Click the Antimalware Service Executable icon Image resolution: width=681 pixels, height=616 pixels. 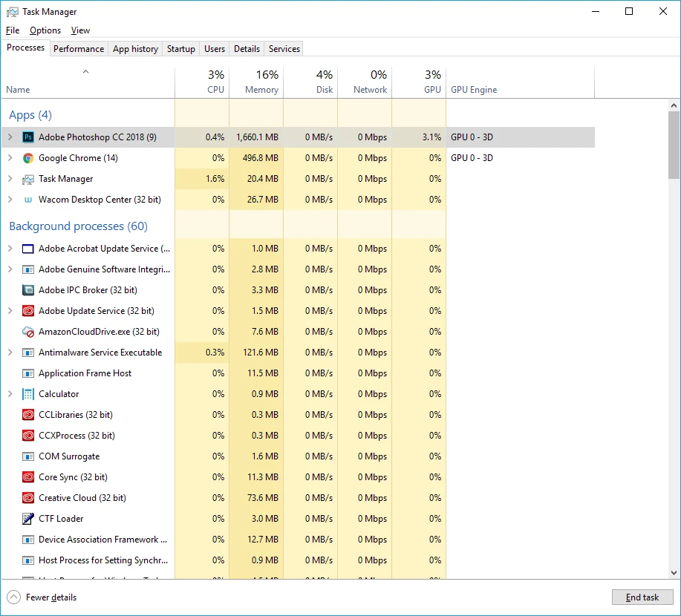[27, 353]
